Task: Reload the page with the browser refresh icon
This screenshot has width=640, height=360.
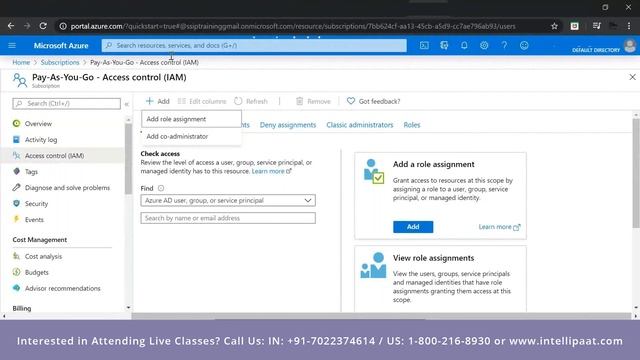Action: click(43, 26)
